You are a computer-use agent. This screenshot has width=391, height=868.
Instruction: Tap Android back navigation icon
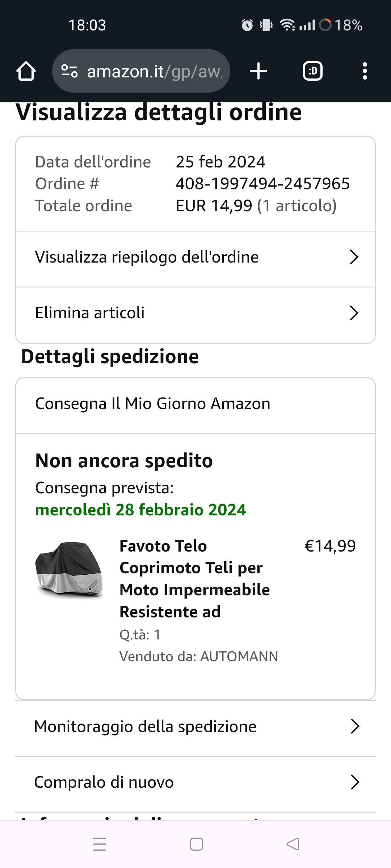click(x=293, y=844)
